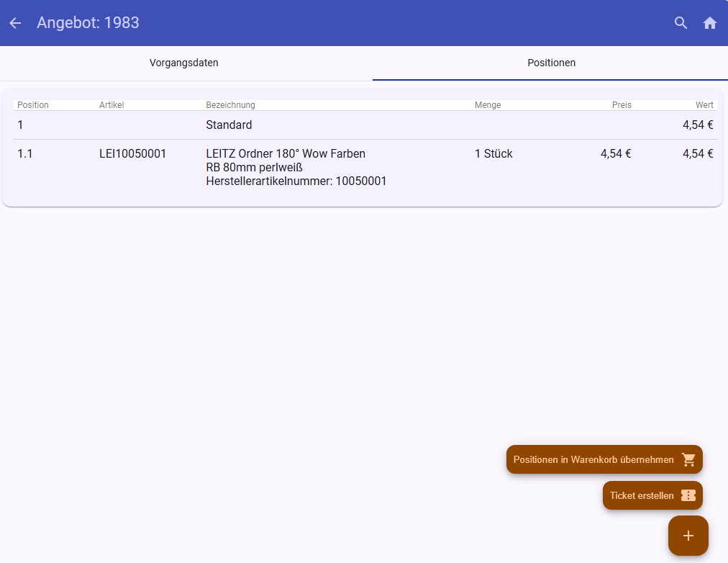Click the quantity 1 Stück

(493, 154)
